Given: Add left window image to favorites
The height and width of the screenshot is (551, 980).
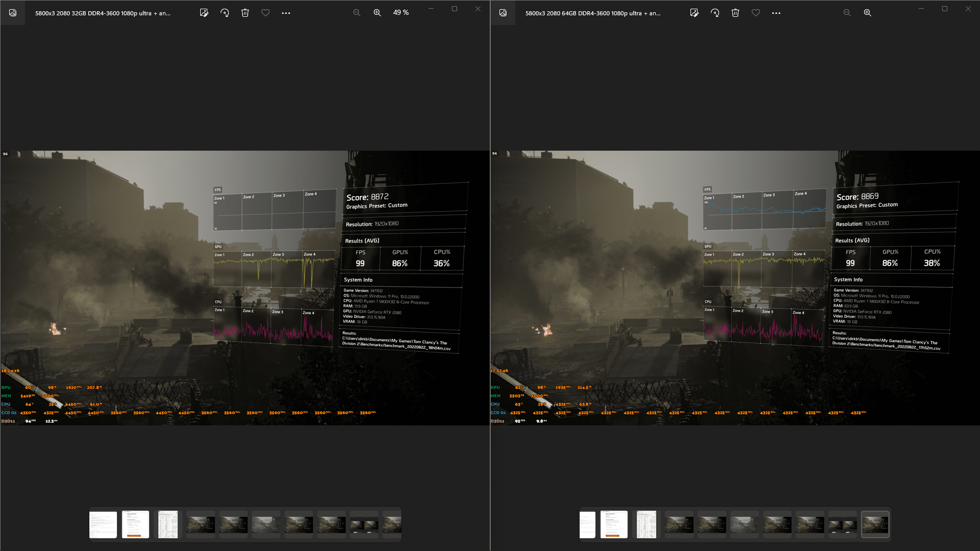Looking at the screenshot, I should coord(266,13).
